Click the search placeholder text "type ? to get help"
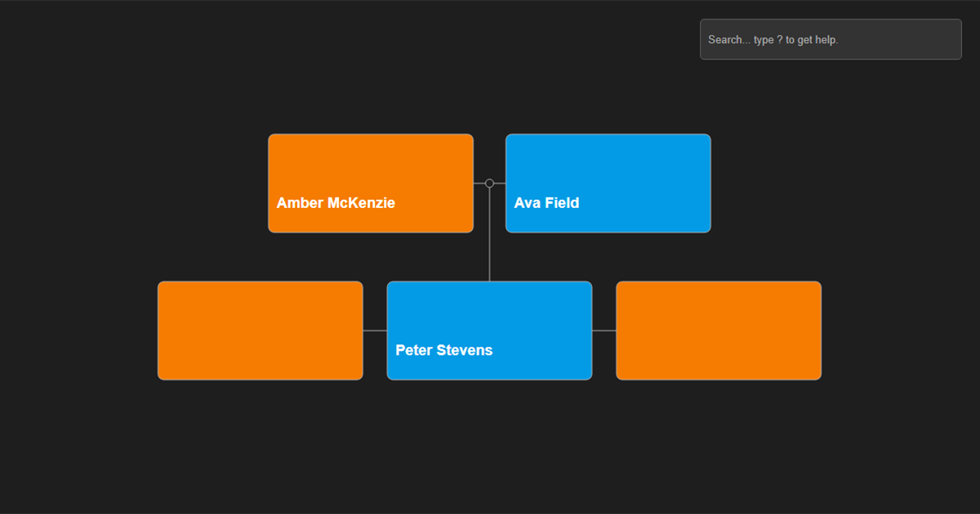This screenshot has width=980, height=514. tap(795, 39)
